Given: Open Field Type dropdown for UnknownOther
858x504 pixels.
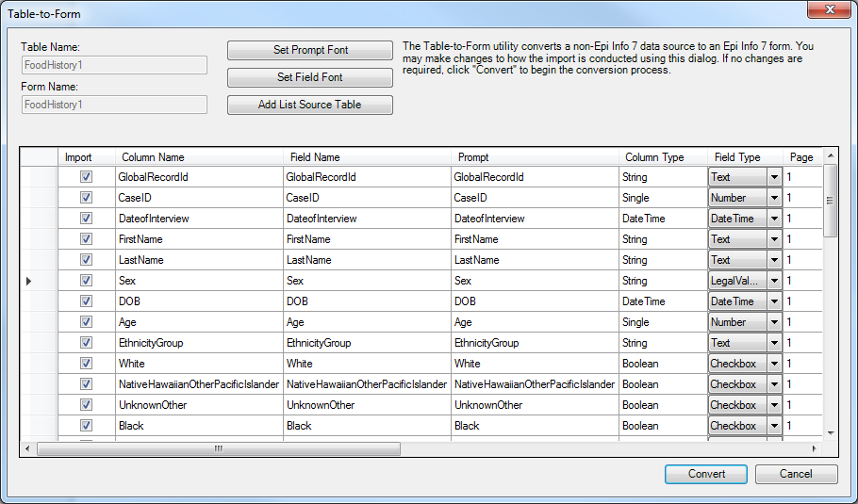Looking at the screenshot, I should pyautogui.click(x=774, y=406).
